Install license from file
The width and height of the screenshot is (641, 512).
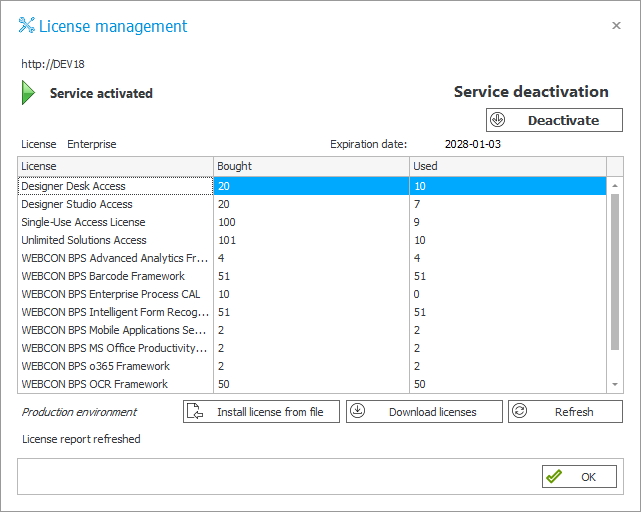tap(261, 411)
